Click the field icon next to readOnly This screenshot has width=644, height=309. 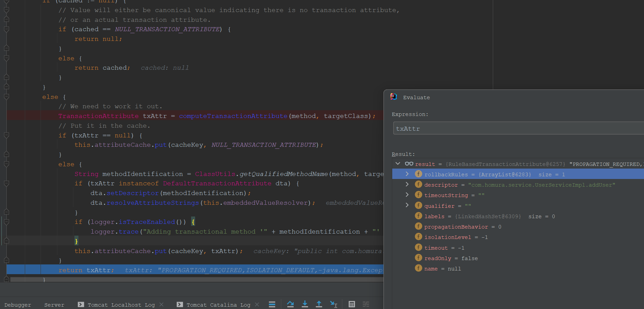coord(418,258)
